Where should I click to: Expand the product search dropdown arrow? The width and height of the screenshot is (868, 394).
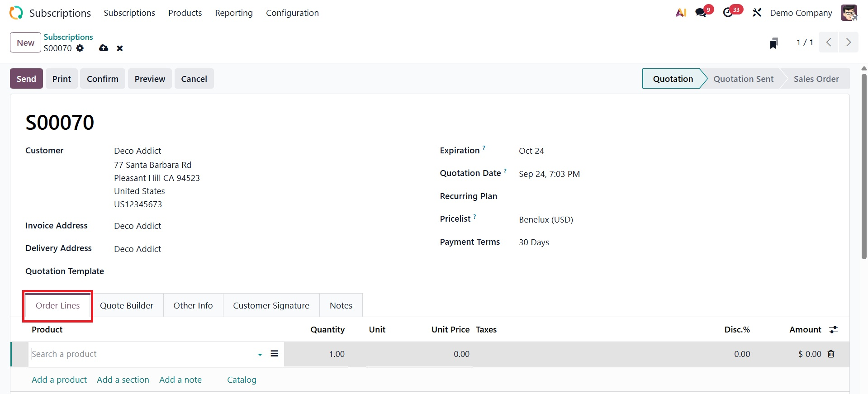260,355
